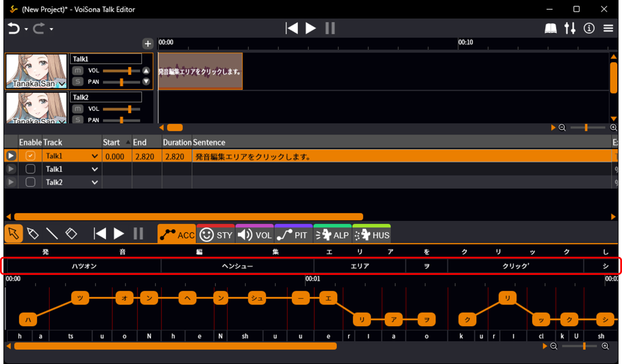Mute the Talk1 track with m button

pos(77,71)
